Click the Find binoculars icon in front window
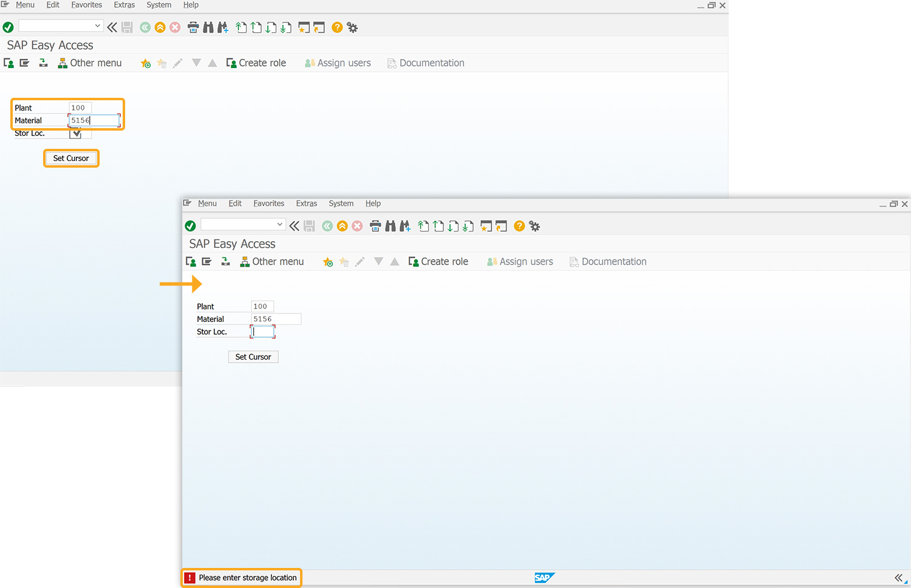The image size is (911, 588). pos(391,226)
